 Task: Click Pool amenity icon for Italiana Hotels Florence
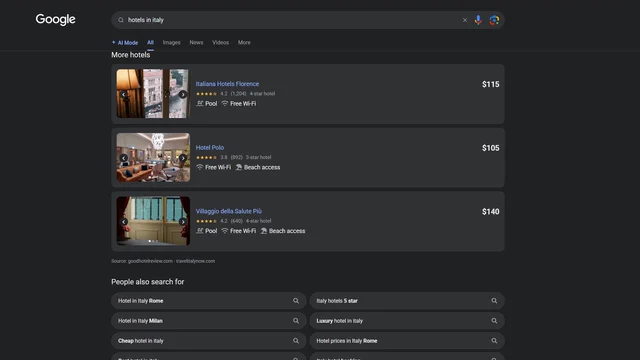[200, 104]
